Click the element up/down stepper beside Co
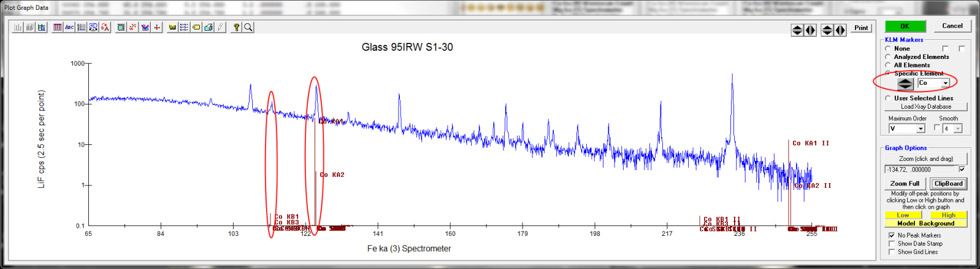Screen dimensions: 980x269 coord(905,83)
